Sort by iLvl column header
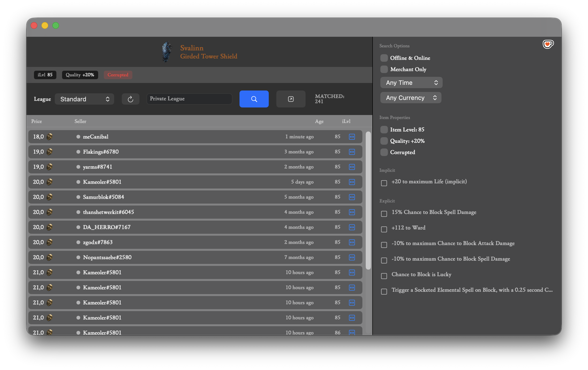This screenshot has height=370, width=588. point(346,121)
